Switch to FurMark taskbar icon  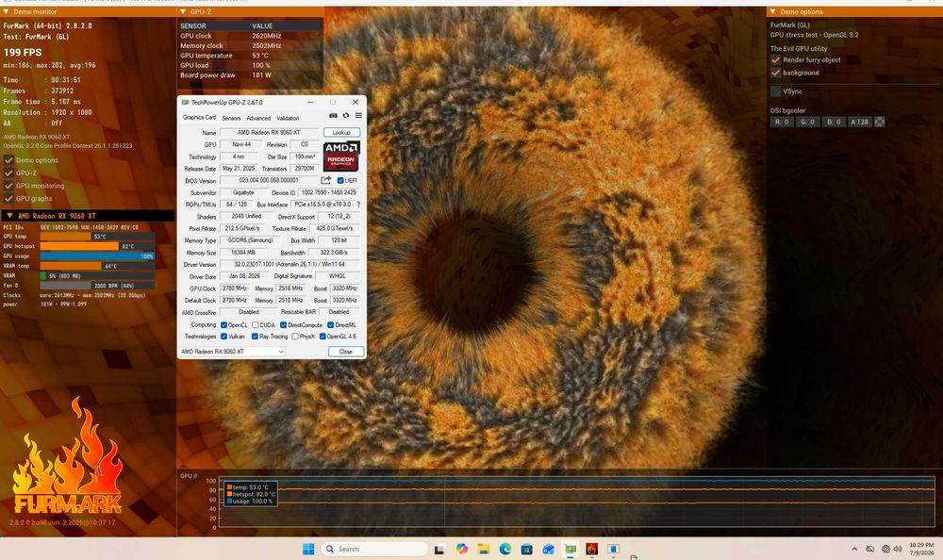click(x=592, y=549)
